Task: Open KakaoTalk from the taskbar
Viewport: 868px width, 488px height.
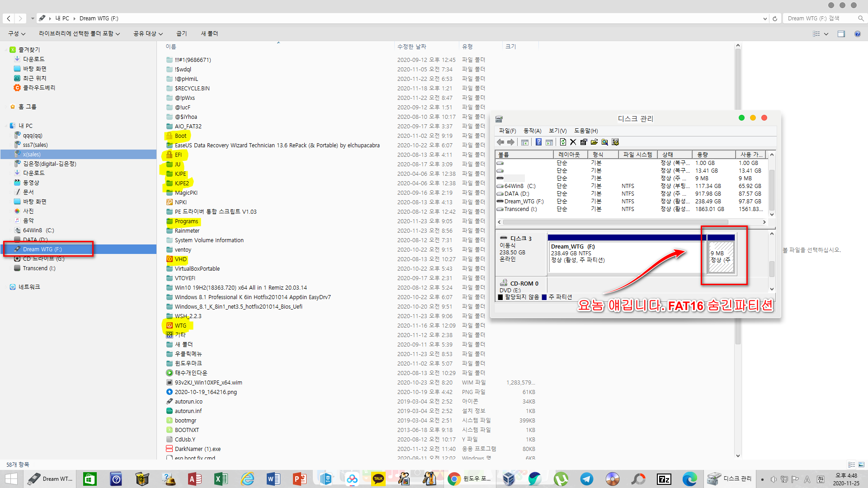Action: click(x=378, y=479)
